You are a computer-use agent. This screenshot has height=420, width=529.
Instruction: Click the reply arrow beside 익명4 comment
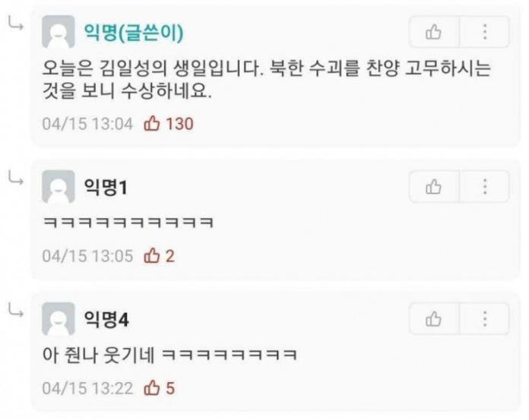(16, 310)
